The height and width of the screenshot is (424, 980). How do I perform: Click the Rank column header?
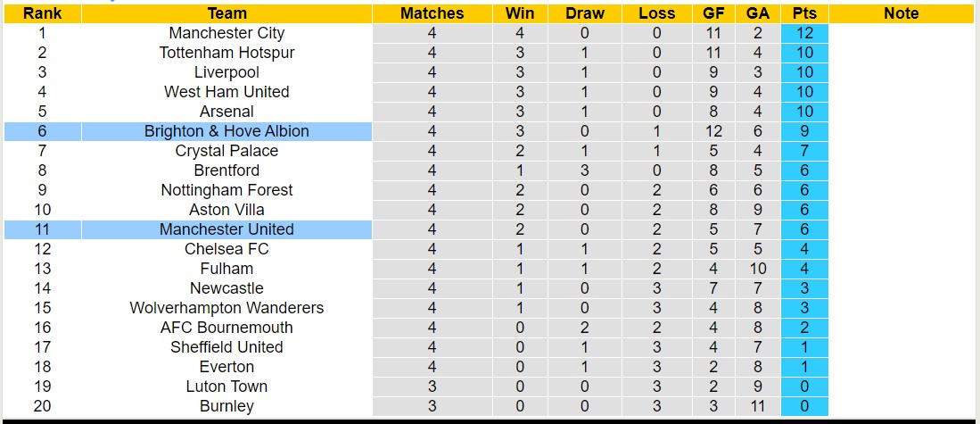click(x=42, y=13)
